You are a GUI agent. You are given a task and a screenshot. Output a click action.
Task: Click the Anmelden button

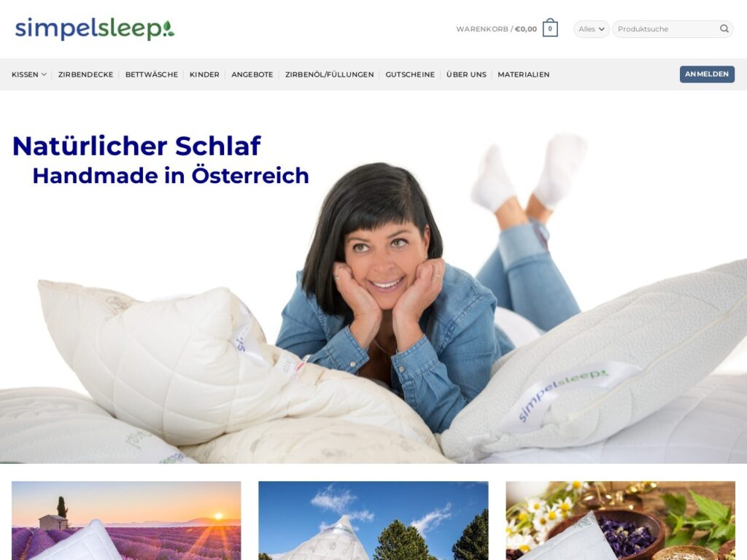coord(707,74)
